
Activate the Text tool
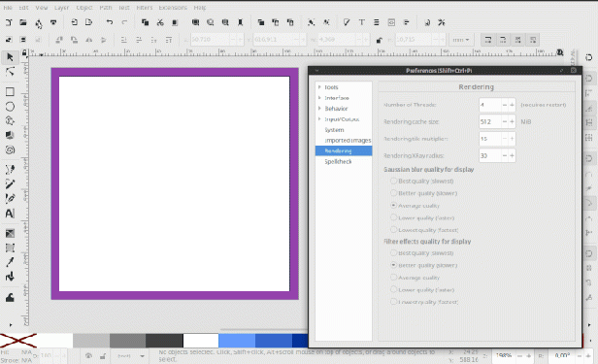10,214
